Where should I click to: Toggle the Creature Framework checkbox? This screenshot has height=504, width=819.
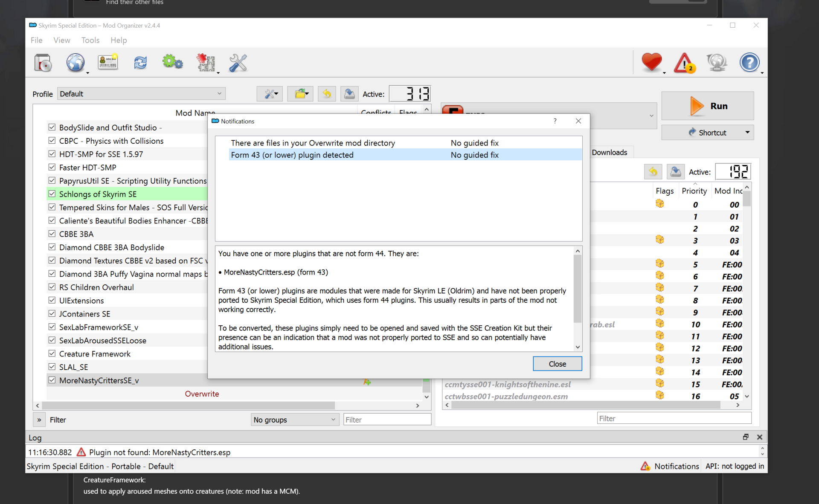(52, 353)
